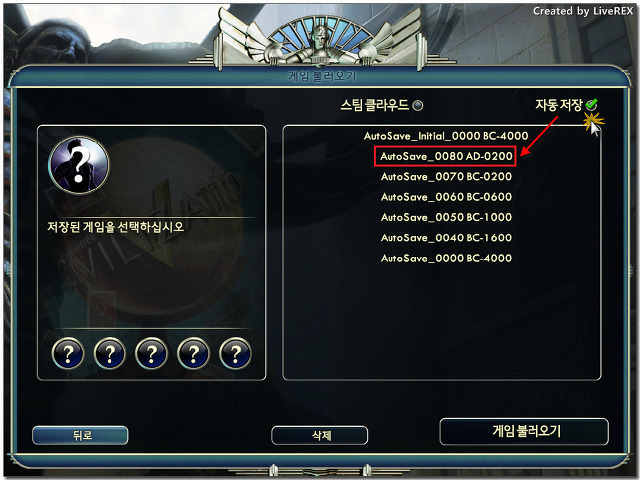Enable the 스팀 클라우드 radio option

point(418,106)
